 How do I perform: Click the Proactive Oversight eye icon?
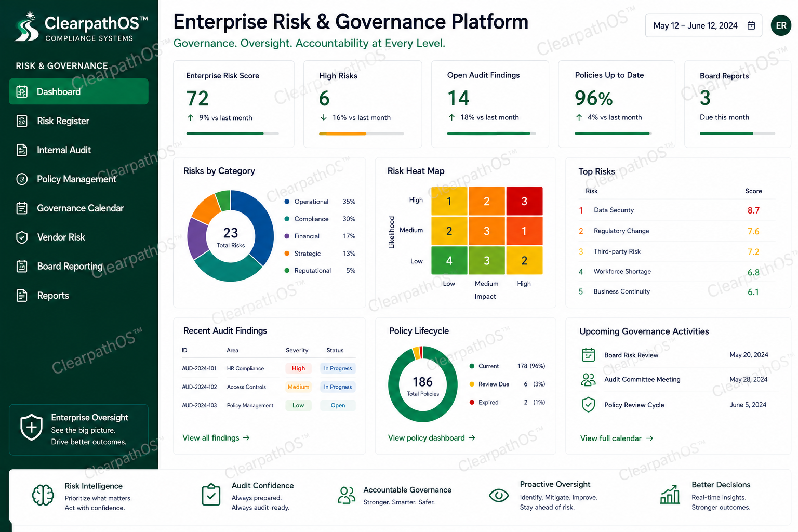(499, 496)
